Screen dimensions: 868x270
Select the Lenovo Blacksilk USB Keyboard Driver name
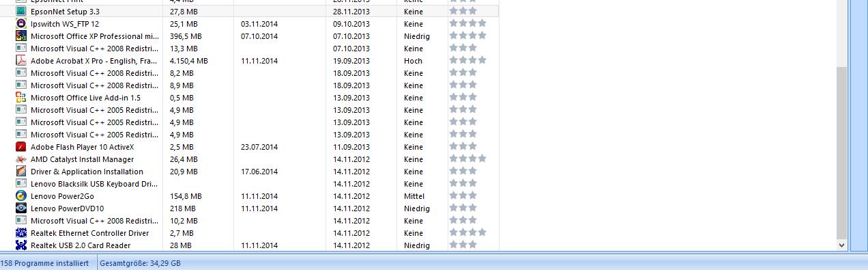[94, 184]
